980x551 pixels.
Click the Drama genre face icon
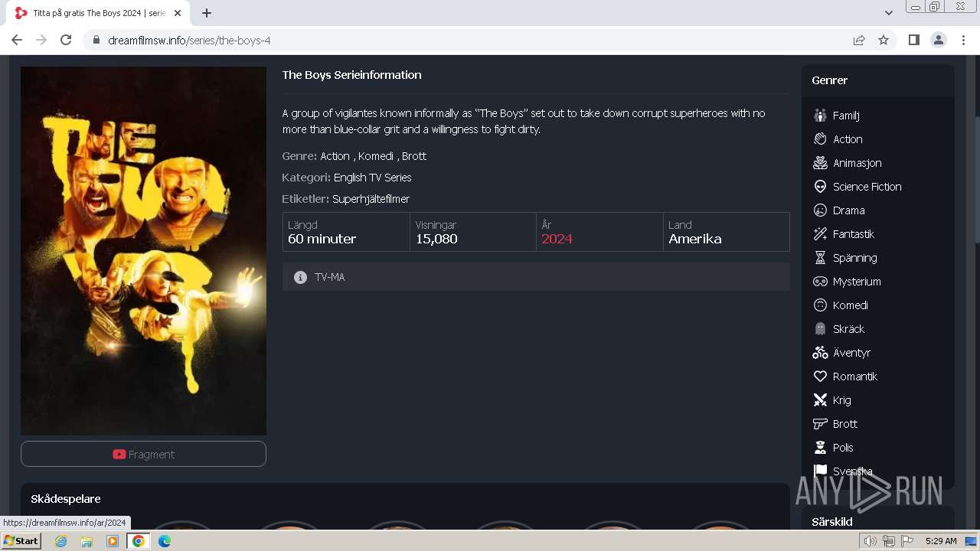point(820,210)
